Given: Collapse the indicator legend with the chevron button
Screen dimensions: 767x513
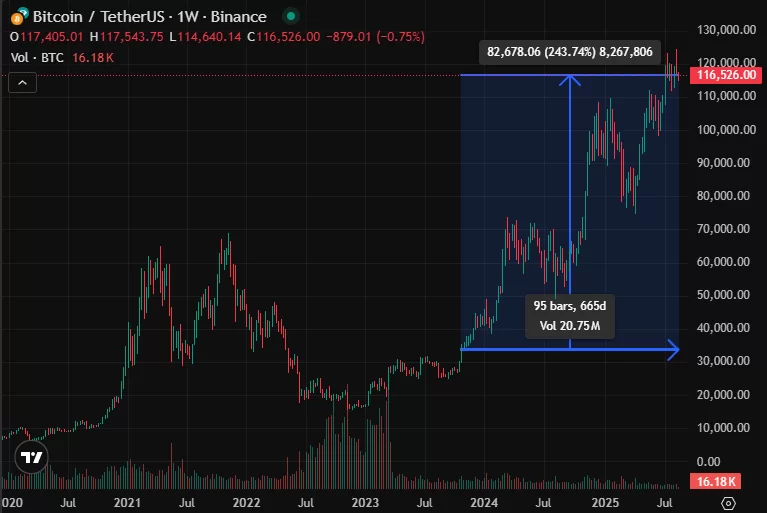Looking at the screenshot, I should [x=23, y=83].
